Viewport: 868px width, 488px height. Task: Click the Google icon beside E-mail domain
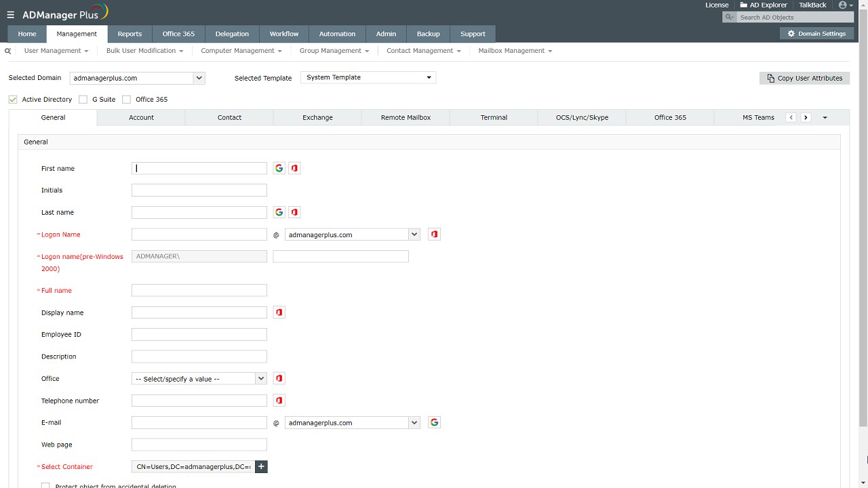point(435,422)
